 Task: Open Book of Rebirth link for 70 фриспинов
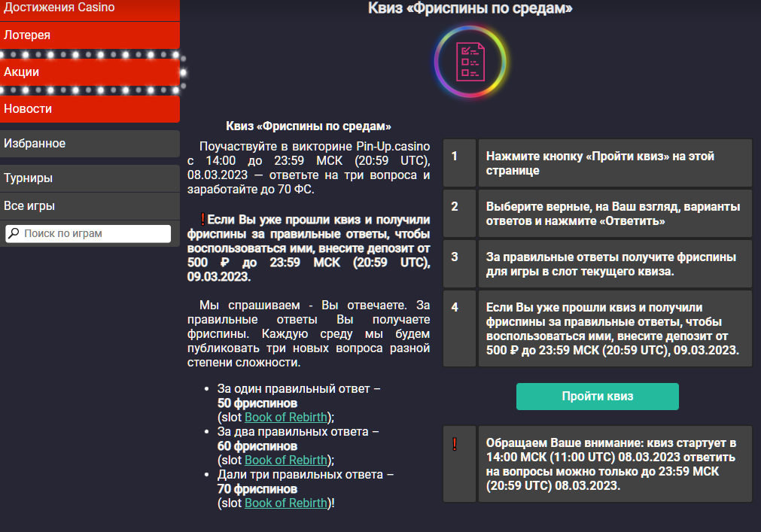(286, 503)
